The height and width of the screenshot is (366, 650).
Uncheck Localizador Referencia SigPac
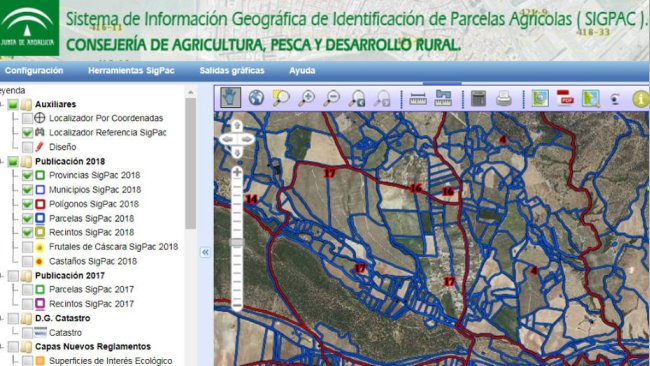pos(27,133)
